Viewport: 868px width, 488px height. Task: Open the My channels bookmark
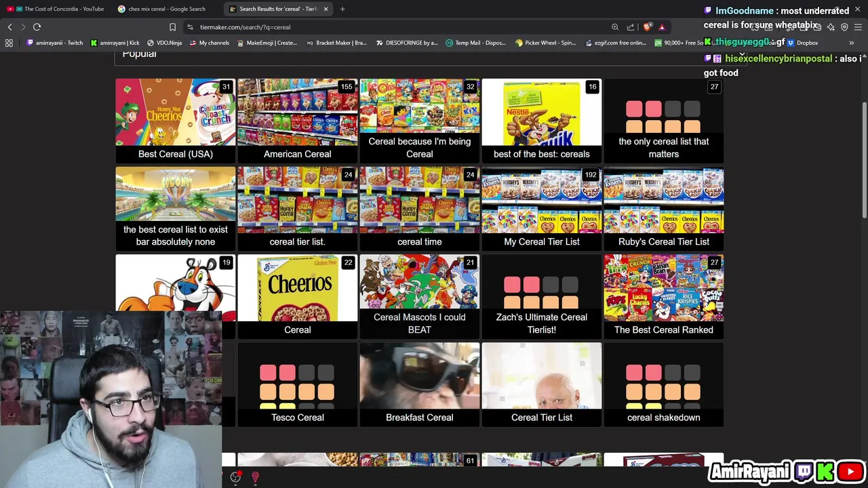[209, 43]
